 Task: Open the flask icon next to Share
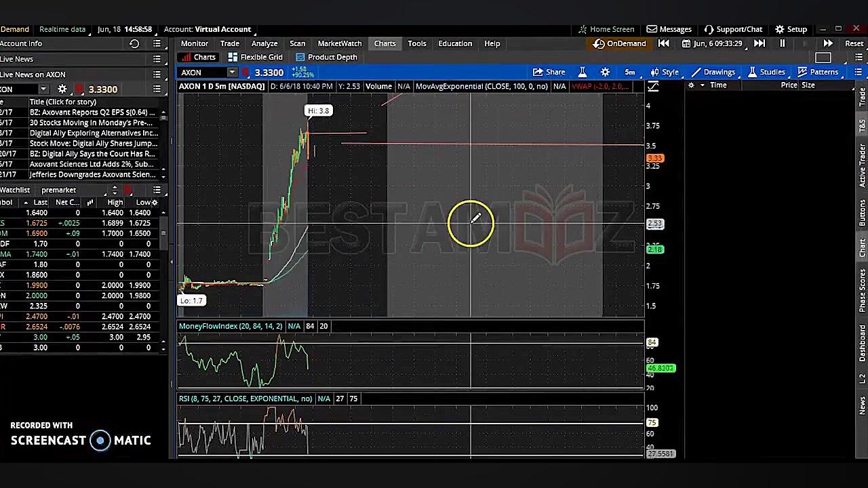[582, 72]
